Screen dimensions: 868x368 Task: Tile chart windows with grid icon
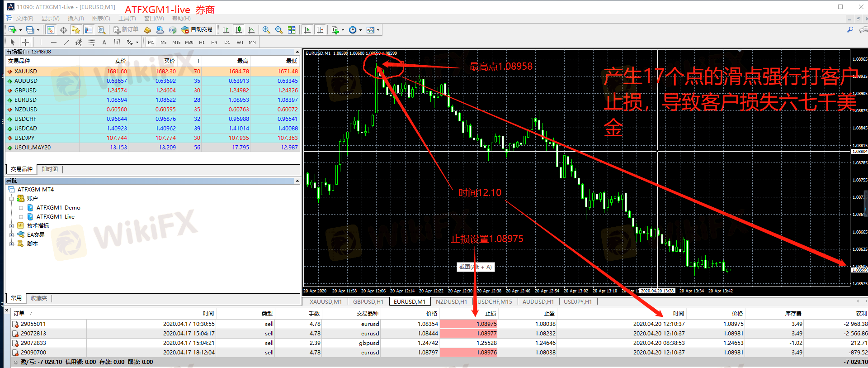[292, 30]
